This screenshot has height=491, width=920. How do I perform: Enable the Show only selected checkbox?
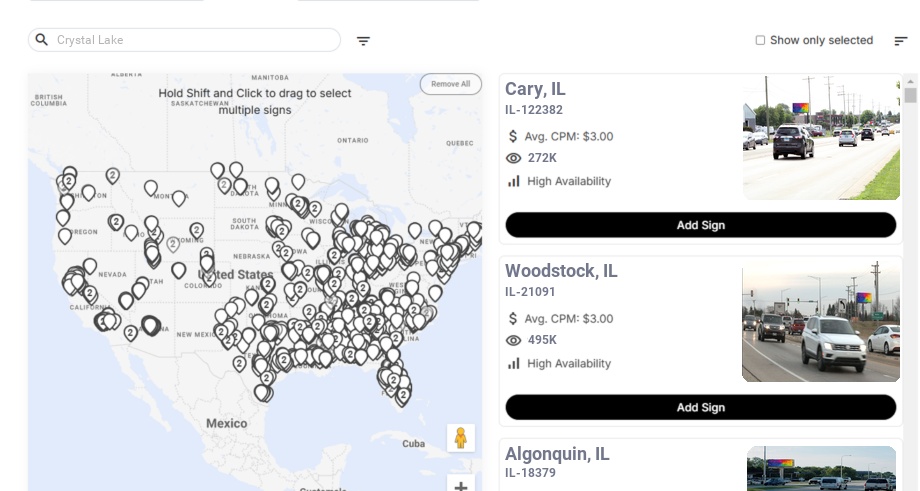pyautogui.click(x=760, y=41)
